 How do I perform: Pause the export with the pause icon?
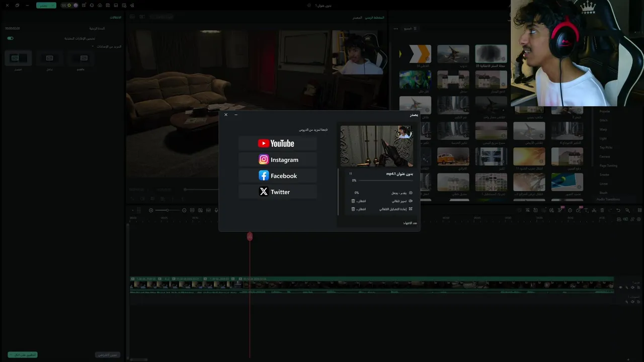[351, 173]
